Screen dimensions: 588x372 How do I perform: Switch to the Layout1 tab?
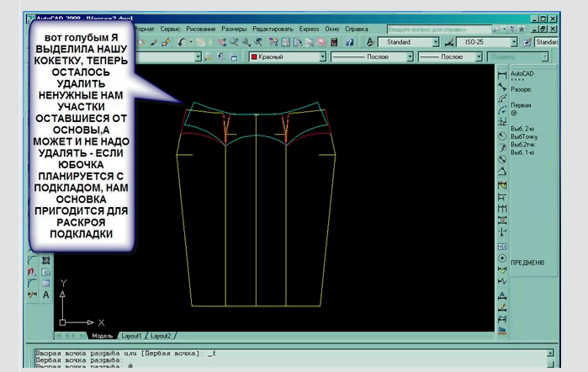(x=132, y=335)
